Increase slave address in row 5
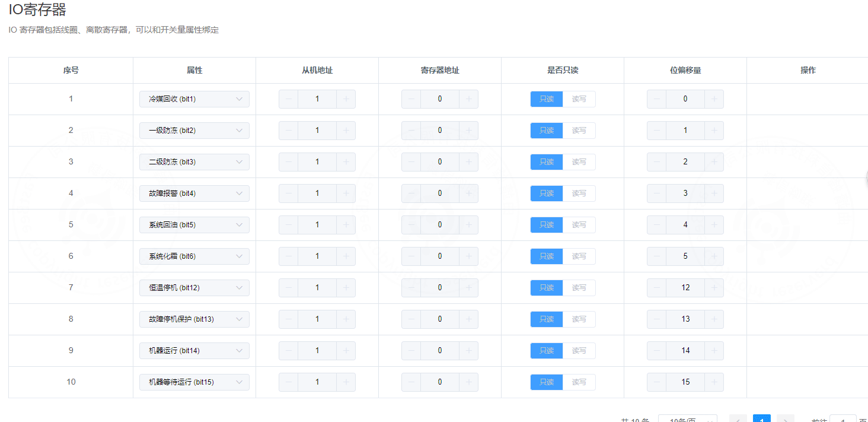The image size is (868, 422). (346, 225)
